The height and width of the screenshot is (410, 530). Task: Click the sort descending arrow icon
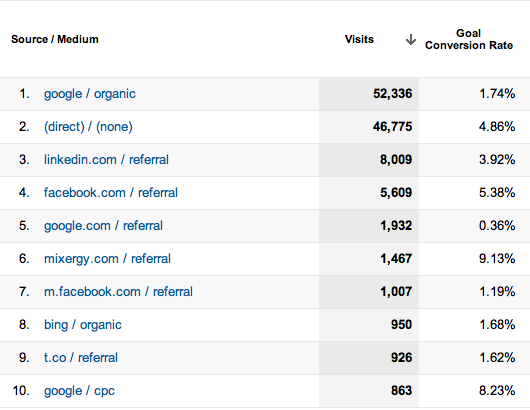click(x=411, y=40)
